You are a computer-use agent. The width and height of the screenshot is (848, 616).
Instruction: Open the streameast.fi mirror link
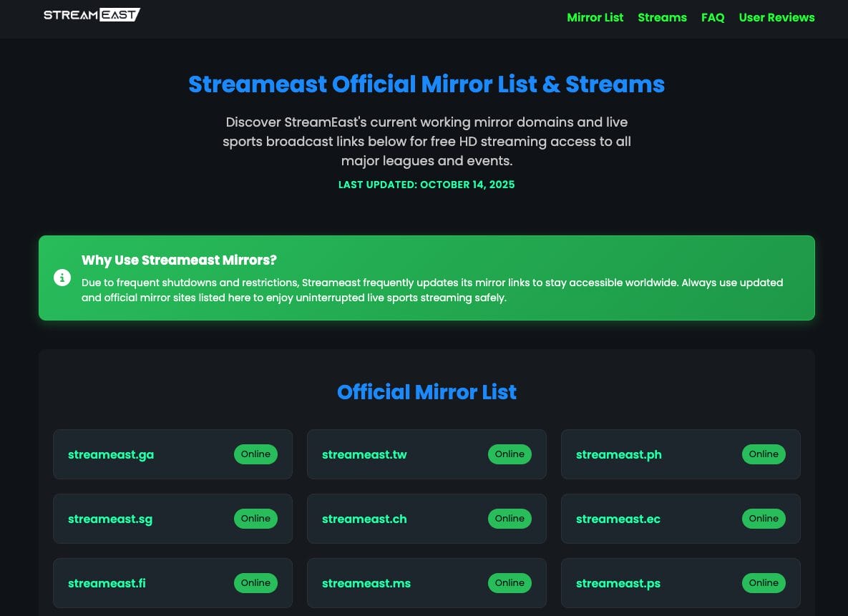107,583
